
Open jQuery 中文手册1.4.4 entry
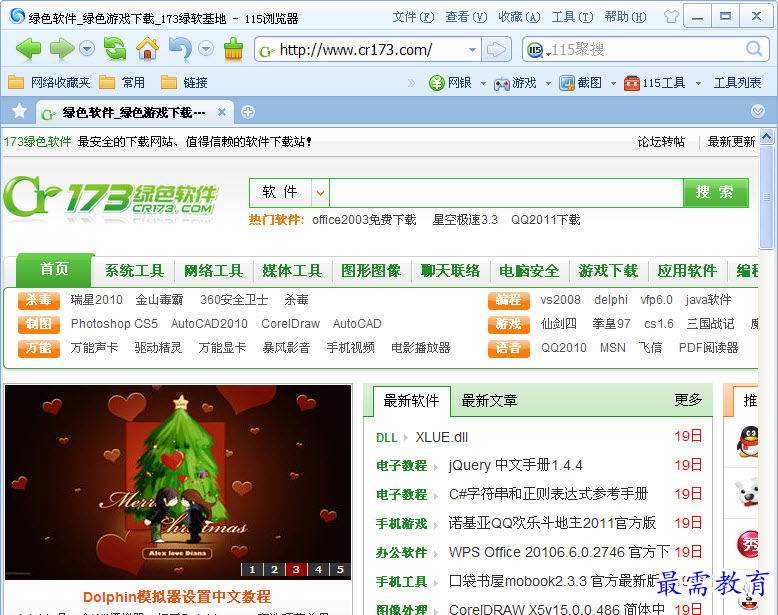tap(516, 465)
